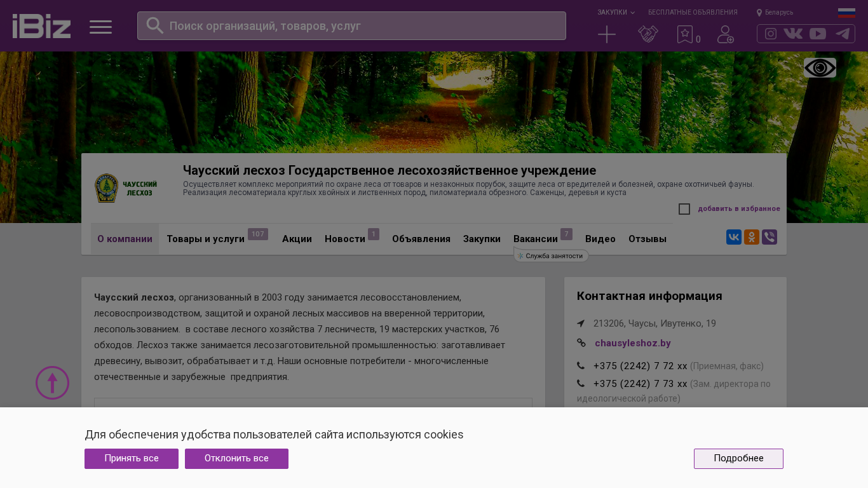Open the hamburger main menu
868x488 pixels.
tap(100, 27)
